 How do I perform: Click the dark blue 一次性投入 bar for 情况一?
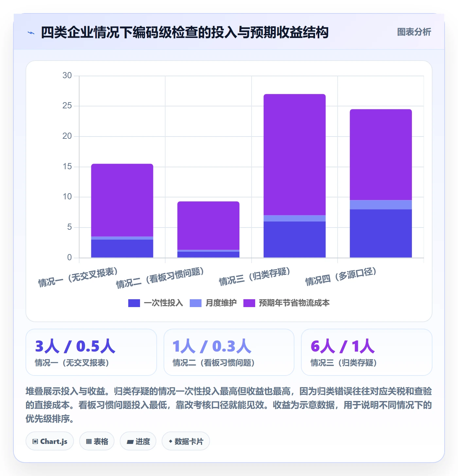(122, 248)
